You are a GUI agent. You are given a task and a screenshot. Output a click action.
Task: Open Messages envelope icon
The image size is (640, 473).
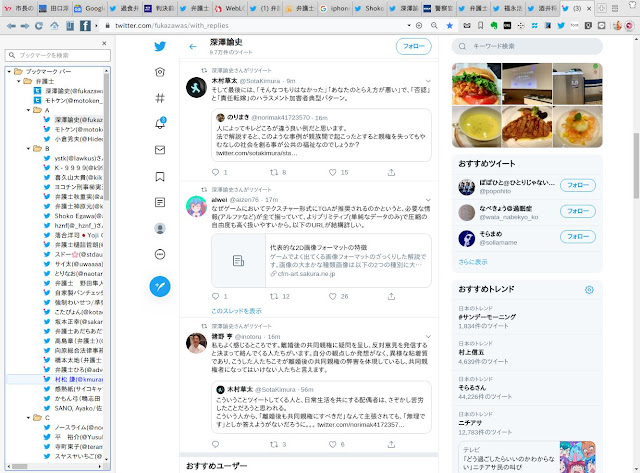pyautogui.click(x=160, y=150)
